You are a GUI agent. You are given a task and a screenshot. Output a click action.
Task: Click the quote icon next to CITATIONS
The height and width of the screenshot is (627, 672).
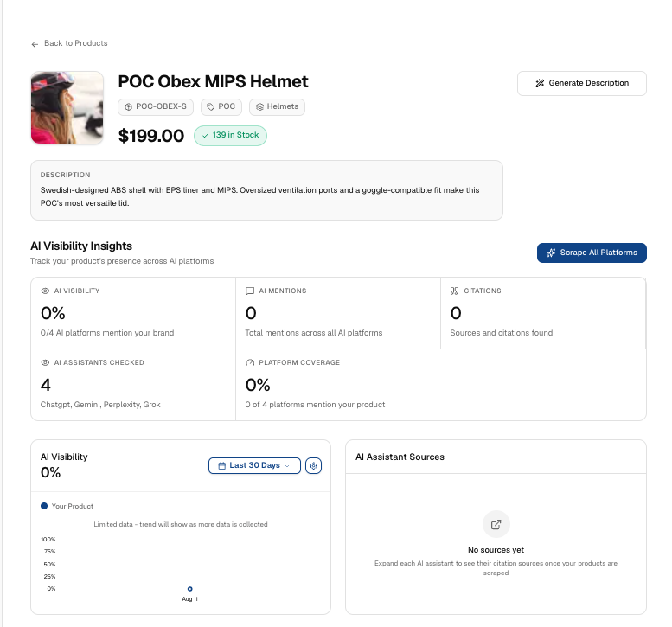454,291
